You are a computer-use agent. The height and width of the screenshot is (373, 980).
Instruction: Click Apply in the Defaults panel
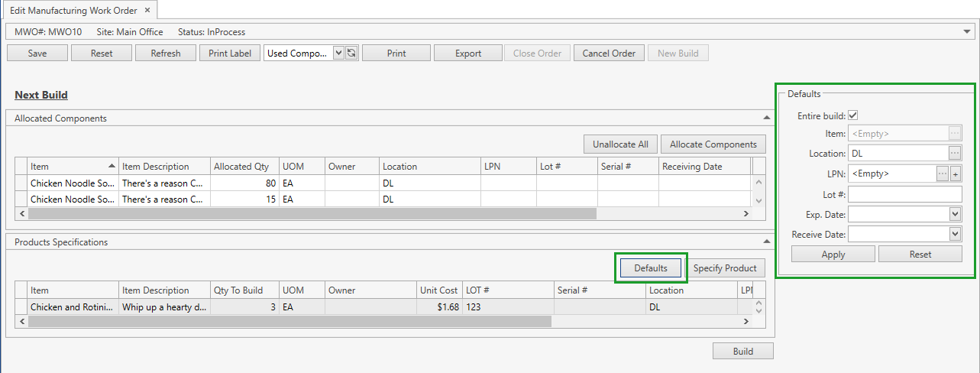[833, 255]
